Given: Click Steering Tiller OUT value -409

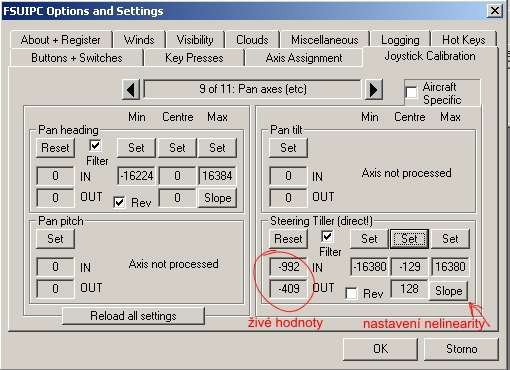Looking at the screenshot, I should (288, 288).
